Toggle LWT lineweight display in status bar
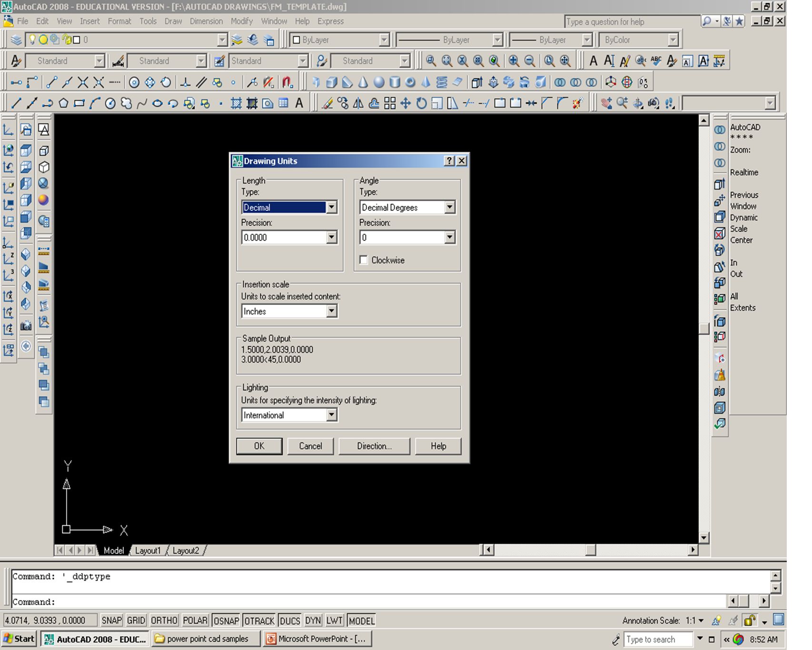The image size is (812, 650). tap(334, 620)
